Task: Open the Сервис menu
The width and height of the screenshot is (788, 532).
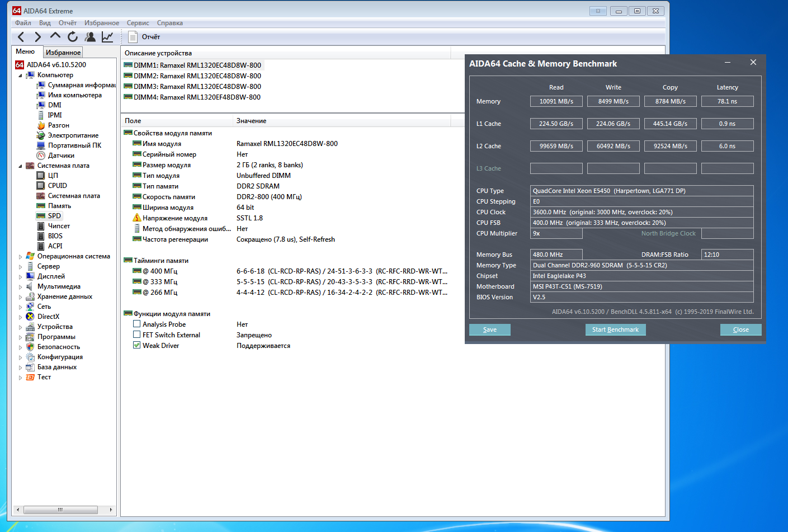Action: (138, 23)
